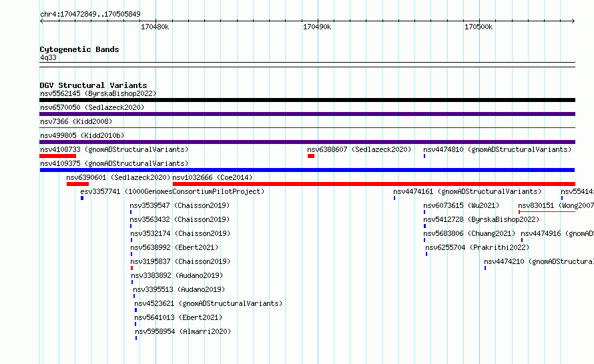Screen dimensions: 594x364
Task: Select nsv5638992 (Ebert2021) variant
Action: [x=174, y=247]
